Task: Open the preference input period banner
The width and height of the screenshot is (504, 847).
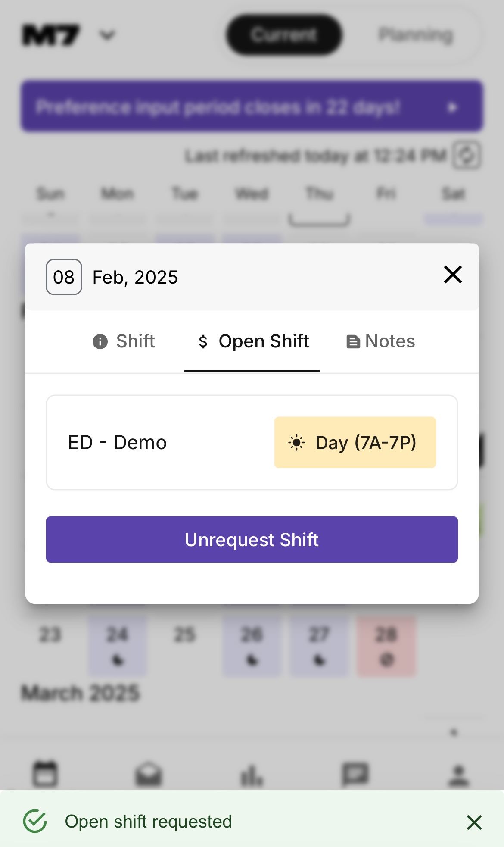Action: click(252, 106)
